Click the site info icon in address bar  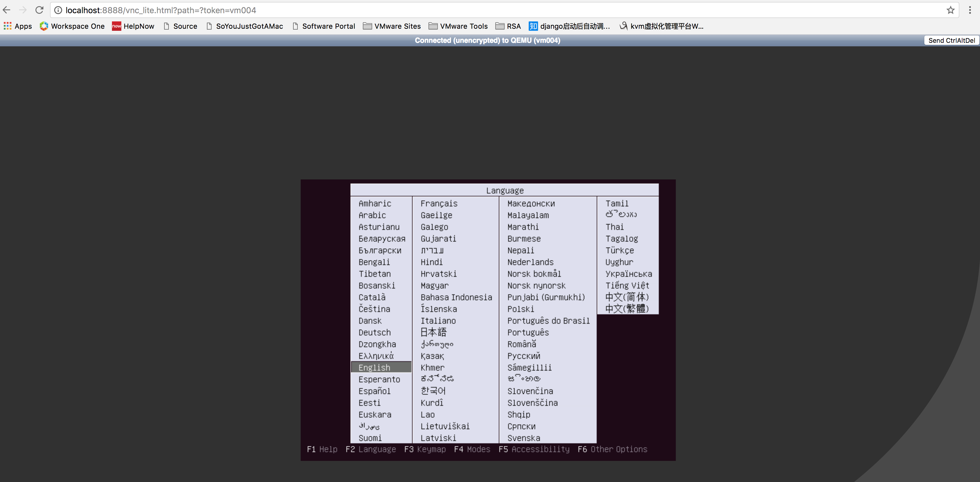point(58,10)
